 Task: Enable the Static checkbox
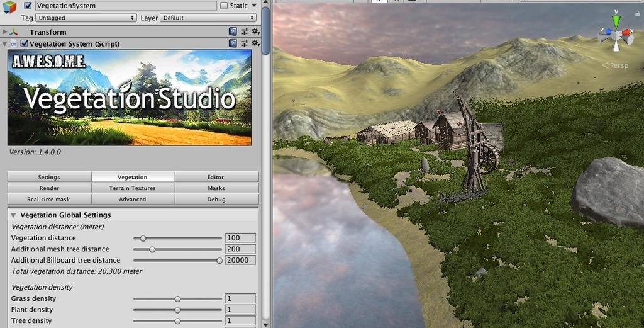coord(224,6)
